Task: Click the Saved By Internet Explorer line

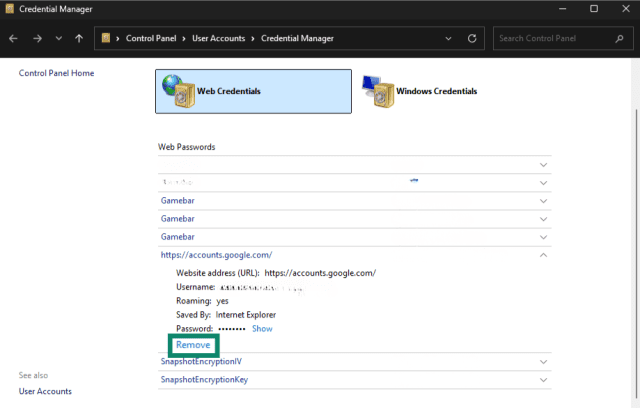Action: pos(226,315)
